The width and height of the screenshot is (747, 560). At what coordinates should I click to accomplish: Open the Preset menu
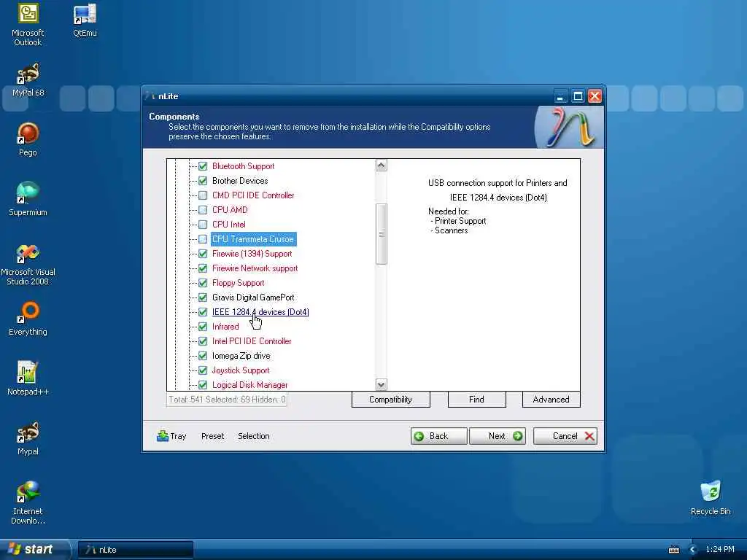(x=212, y=436)
